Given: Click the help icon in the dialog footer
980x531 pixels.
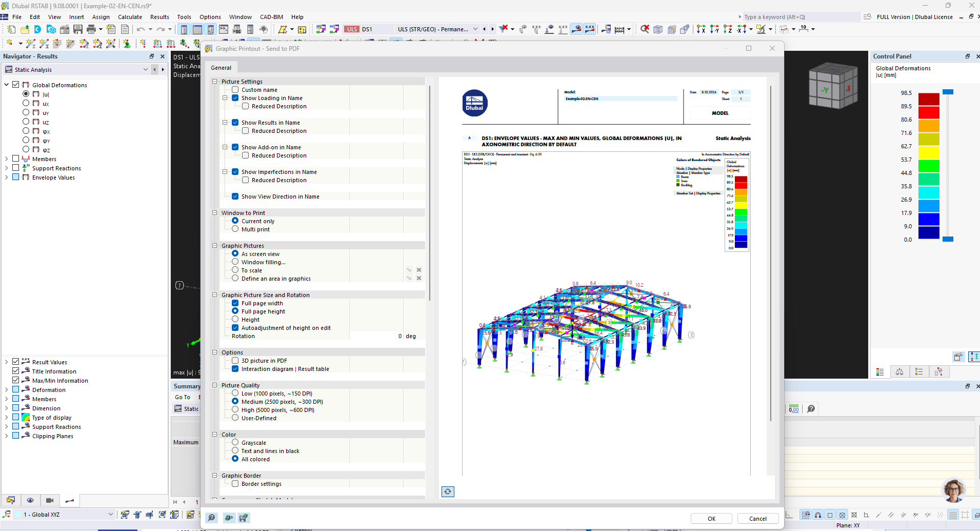Looking at the screenshot, I should tap(211, 518).
